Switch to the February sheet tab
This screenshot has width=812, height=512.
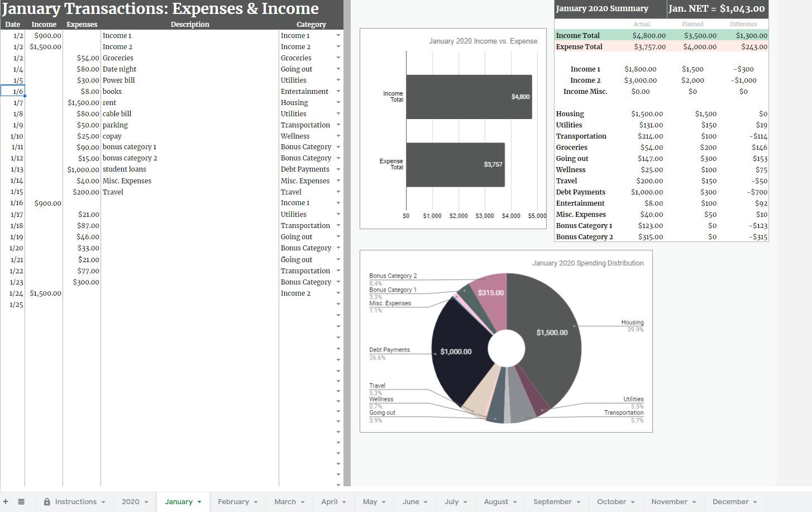[233, 501]
